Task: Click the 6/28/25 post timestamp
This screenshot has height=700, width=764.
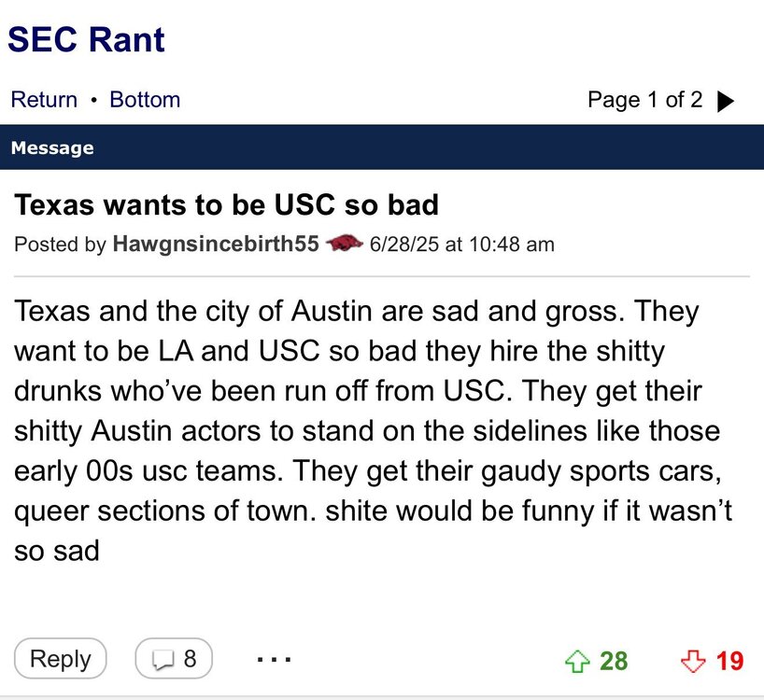Action: point(462,245)
